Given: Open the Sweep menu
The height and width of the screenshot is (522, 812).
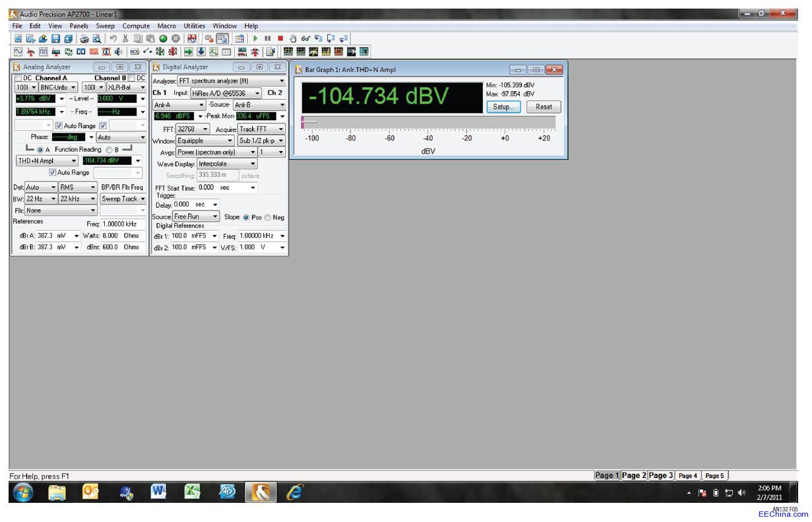Looking at the screenshot, I should (106, 26).
